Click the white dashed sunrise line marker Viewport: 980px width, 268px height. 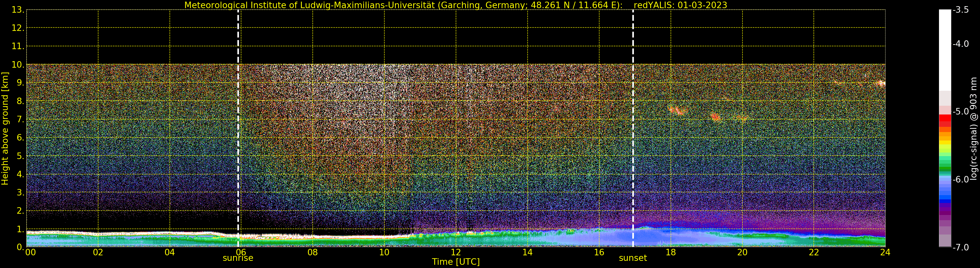(238, 128)
